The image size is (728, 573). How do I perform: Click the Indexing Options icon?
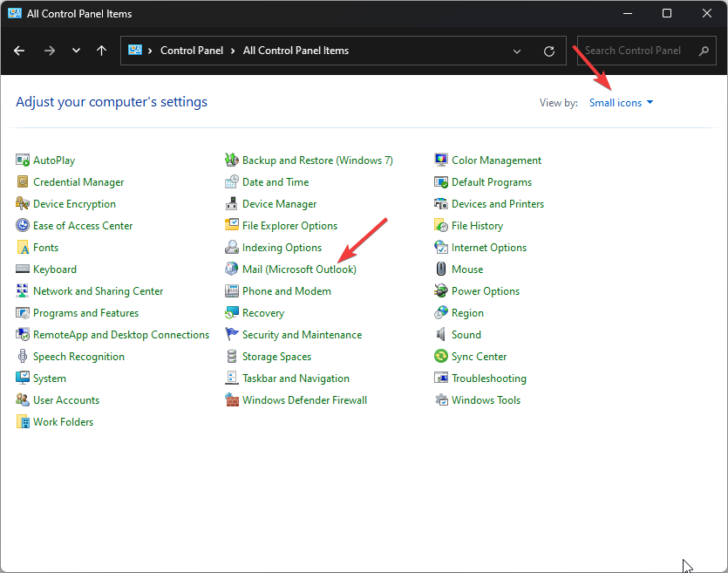(232, 248)
